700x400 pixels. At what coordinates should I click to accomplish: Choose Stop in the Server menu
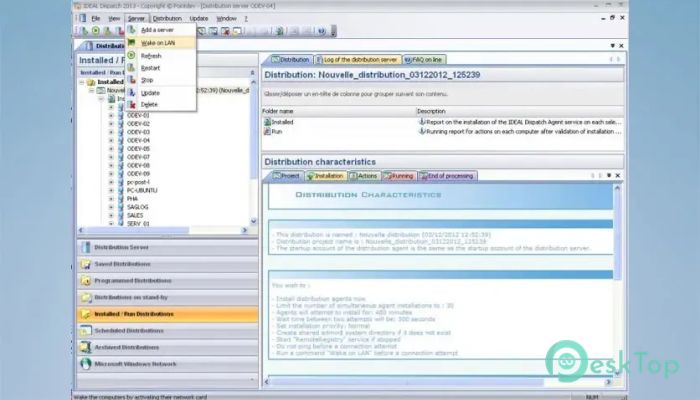tap(161, 80)
